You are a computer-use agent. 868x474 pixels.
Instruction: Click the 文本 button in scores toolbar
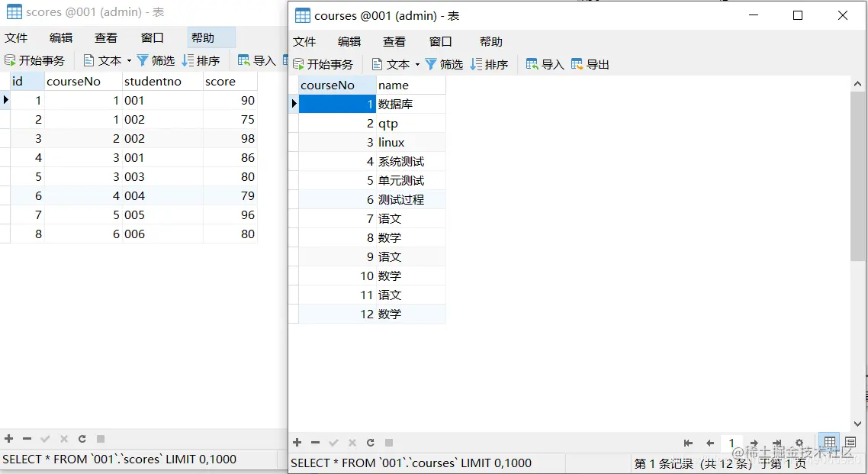102,60
